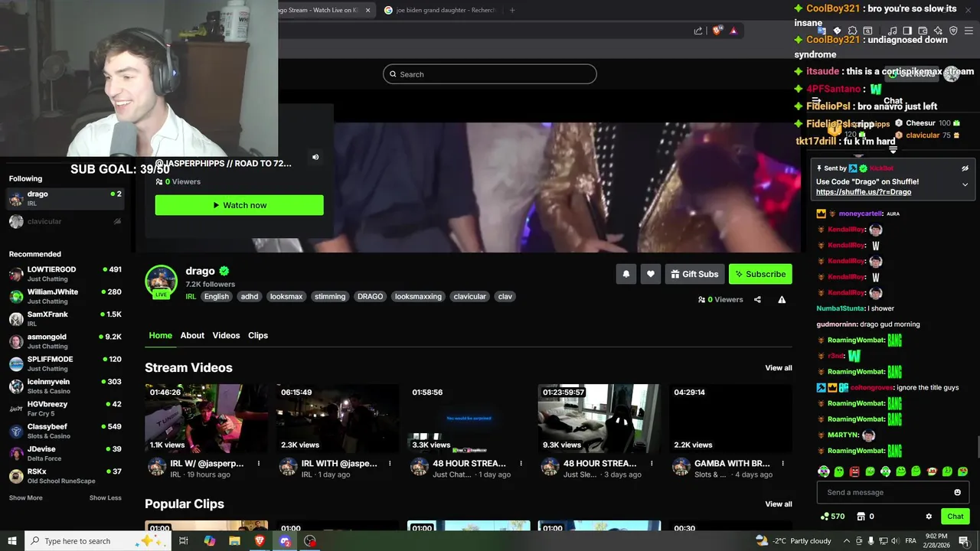
Task: Click the Gift Subs button
Action: click(x=694, y=274)
